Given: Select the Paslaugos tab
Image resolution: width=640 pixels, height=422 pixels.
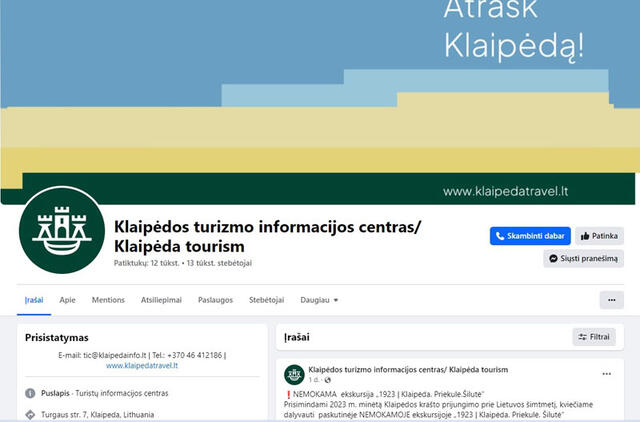Looking at the screenshot, I should pyautogui.click(x=215, y=300).
